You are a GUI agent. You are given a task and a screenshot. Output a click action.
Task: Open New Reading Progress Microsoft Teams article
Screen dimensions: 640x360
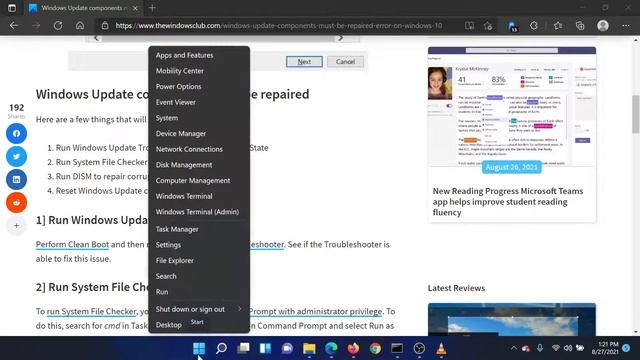pyautogui.click(x=508, y=202)
